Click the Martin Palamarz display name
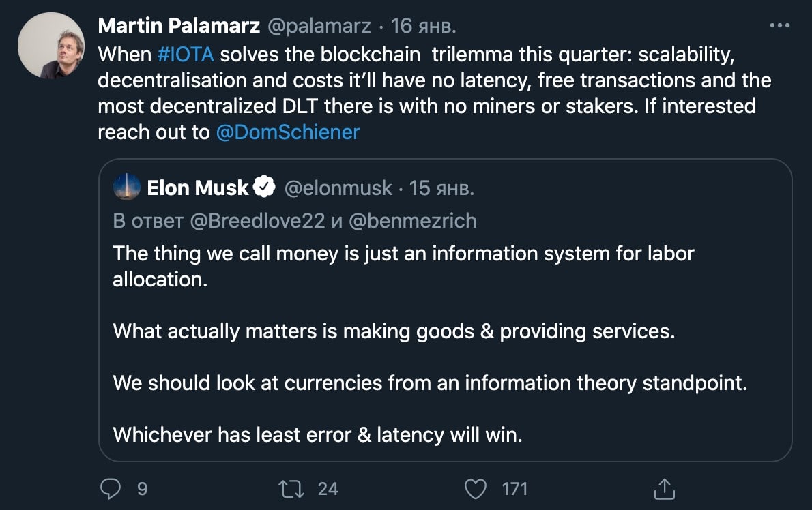812x510 pixels. (179, 25)
